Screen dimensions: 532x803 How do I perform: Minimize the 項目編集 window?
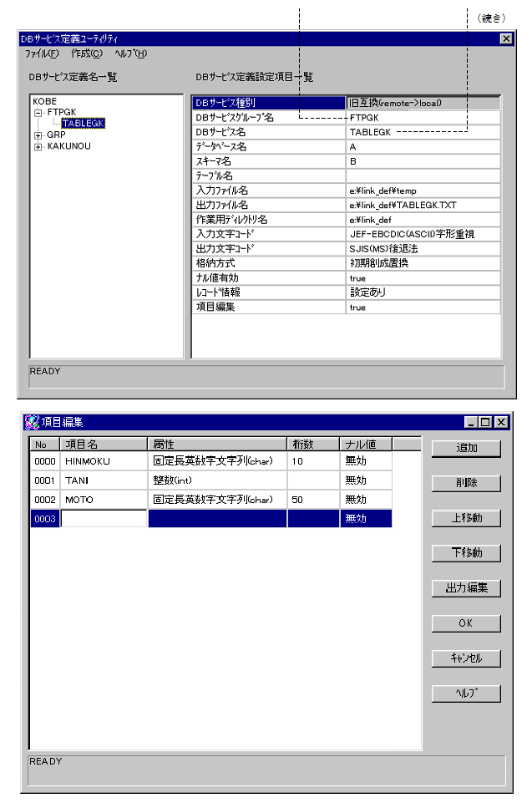tap(471, 422)
